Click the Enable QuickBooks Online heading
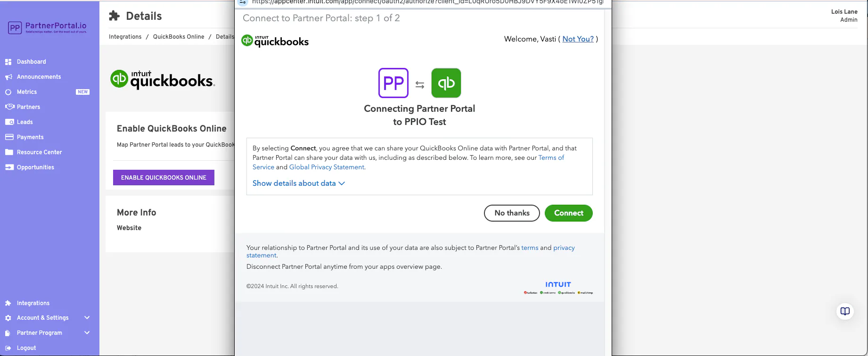This screenshot has height=356, width=868. [x=172, y=129]
